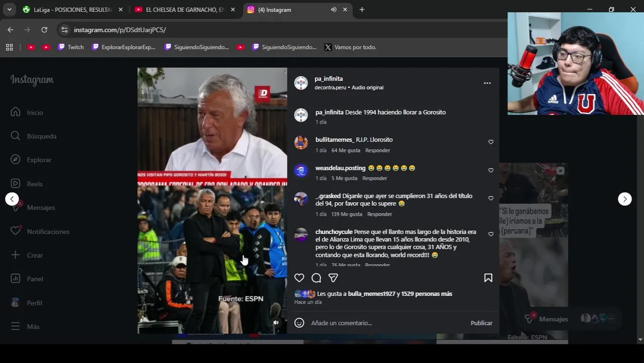Screen dimensions: 644x363
Task: Click page vertical scrollbar down arrow
Action: [640, 339]
